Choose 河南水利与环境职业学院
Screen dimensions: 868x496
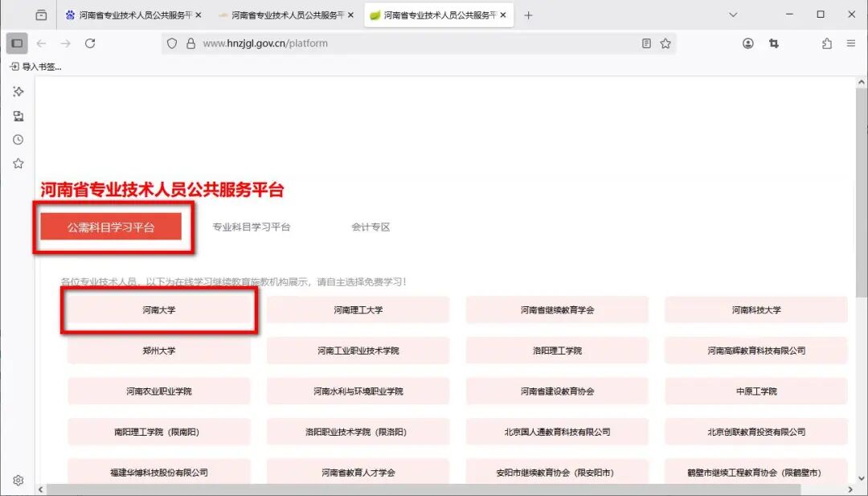(358, 391)
